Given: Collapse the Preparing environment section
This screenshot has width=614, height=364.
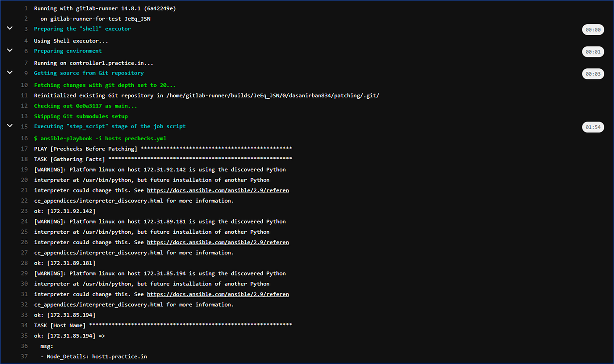Looking at the screenshot, I should [10, 50].
